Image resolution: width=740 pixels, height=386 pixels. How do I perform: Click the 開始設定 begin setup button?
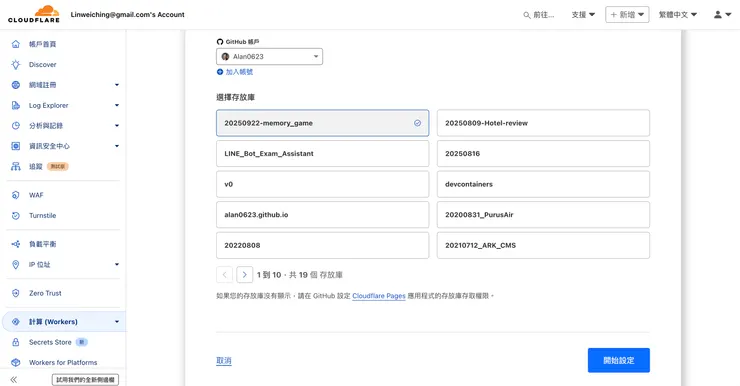[619, 361]
